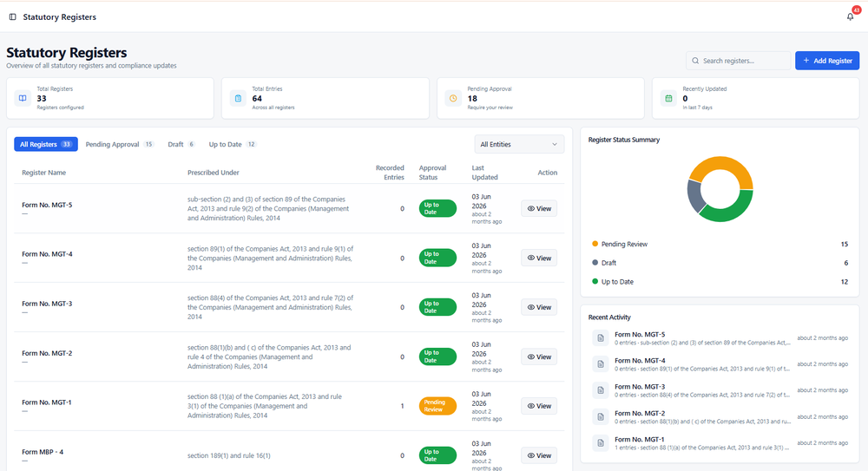Image resolution: width=868 pixels, height=471 pixels.
Task: Click Form MBP - 4 in the table
Action: (x=43, y=452)
